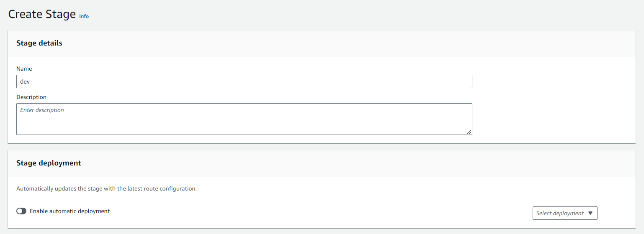The width and height of the screenshot is (644, 234).
Task: Click the Stage deployment section header
Action: pos(49,163)
